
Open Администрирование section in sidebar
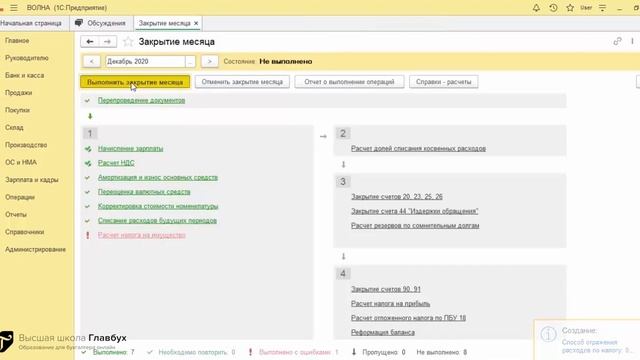point(35,249)
